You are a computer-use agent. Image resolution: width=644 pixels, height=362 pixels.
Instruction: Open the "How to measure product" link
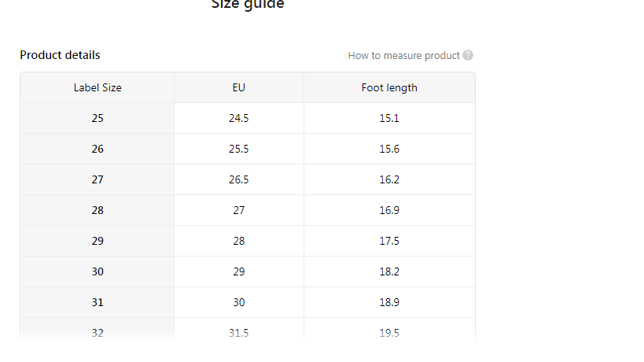pos(403,55)
